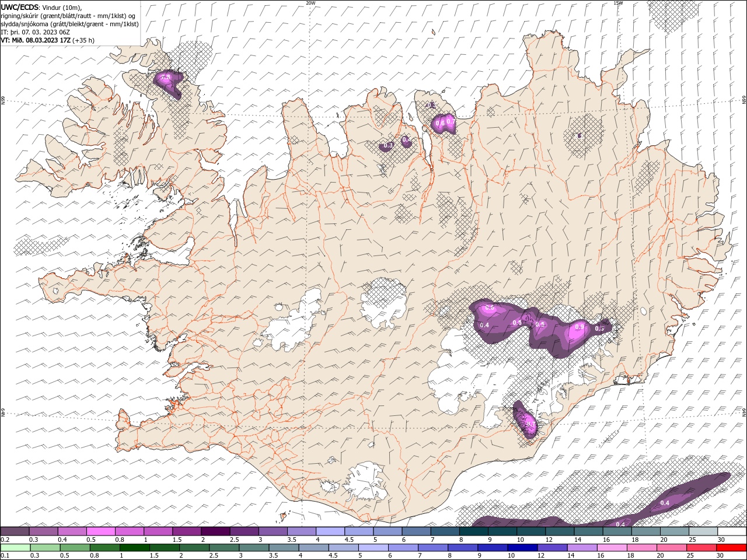Click the 0.4 value on the northern Vatnajökull patch
Image resolution: width=747 pixels, height=560 pixels.
click(x=484, y=325)
